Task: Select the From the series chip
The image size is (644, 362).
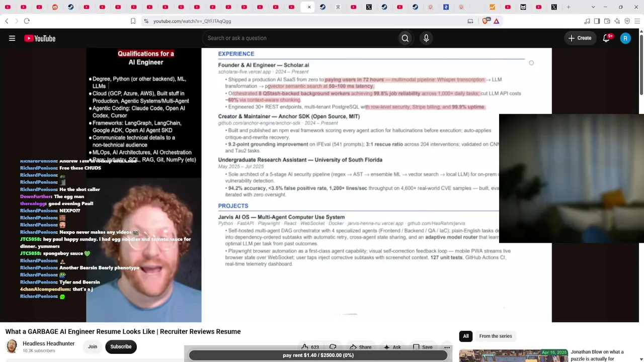Action: click(x=496, y=336)
